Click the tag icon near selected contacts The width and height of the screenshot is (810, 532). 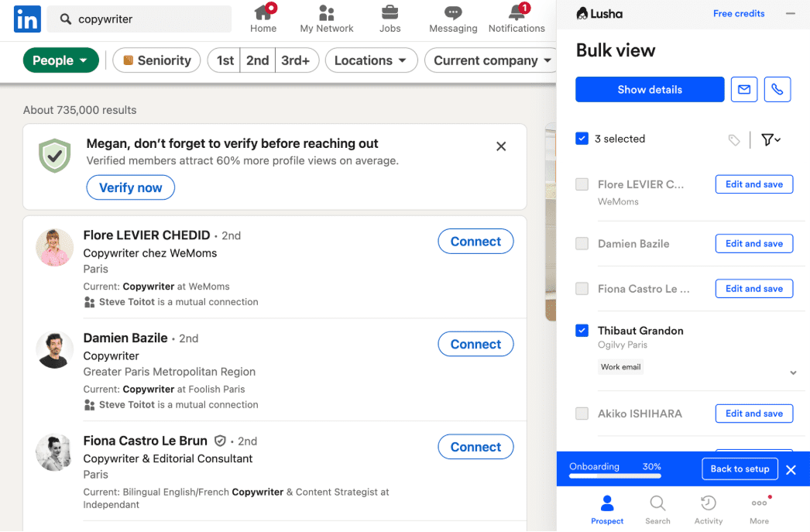[734, 139]
